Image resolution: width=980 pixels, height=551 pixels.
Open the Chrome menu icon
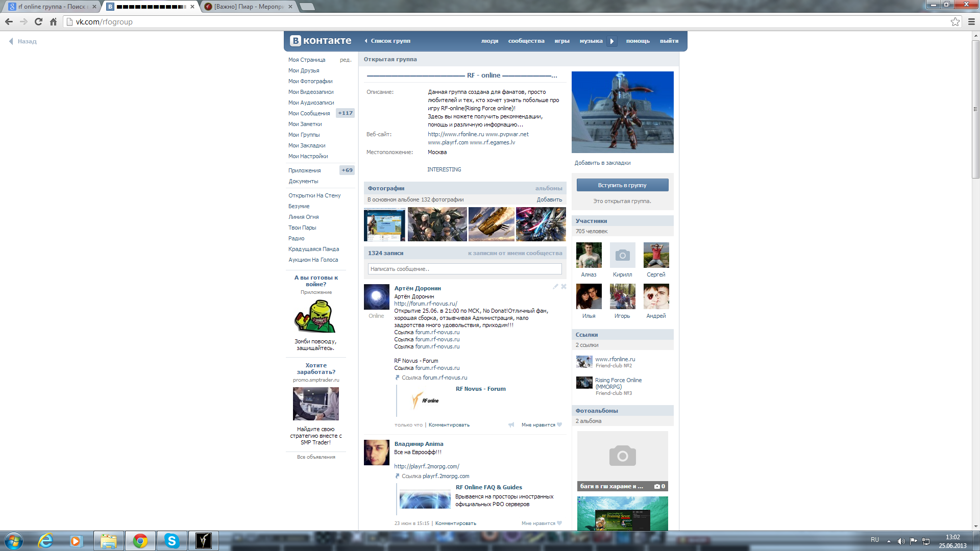tap(971, 21)
